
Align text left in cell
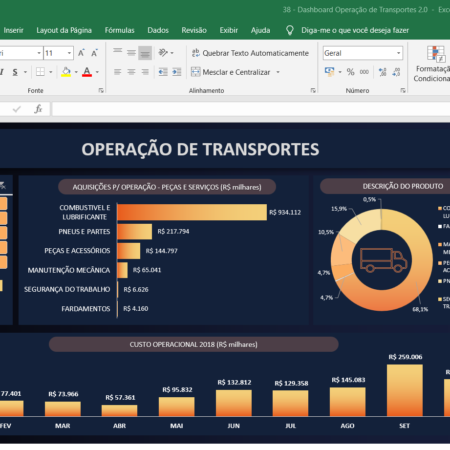point(117,72)
